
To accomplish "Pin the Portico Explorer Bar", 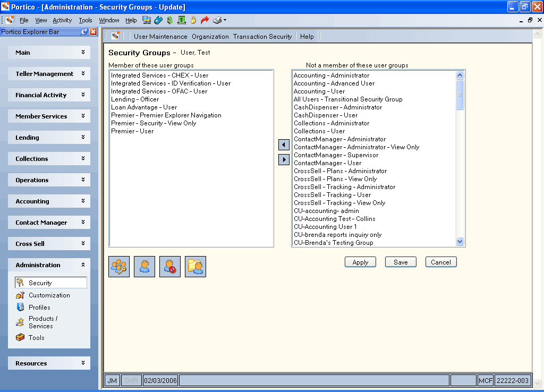I will coord(84,32).
